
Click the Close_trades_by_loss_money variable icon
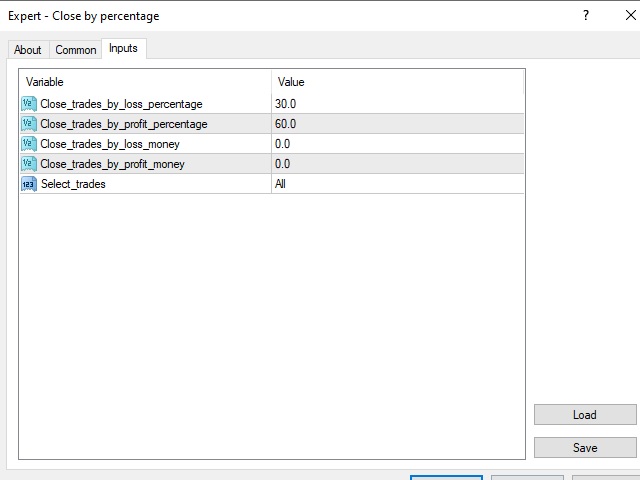click(x=28, y=144)
